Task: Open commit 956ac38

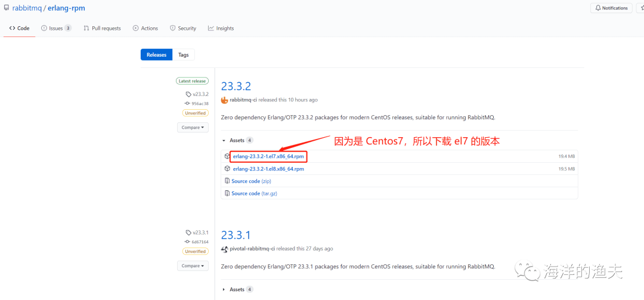Action: pos(200,104)
